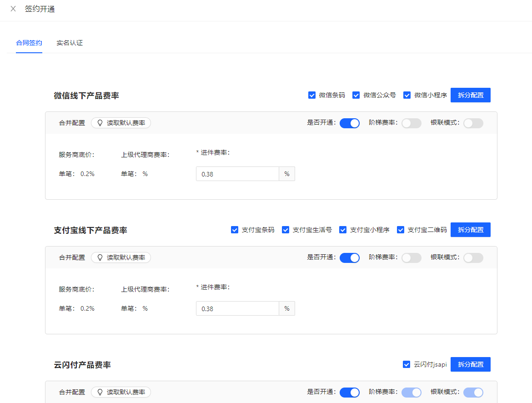Uncheck the 支付宝条码 checkbox
532x403 pixels.
tap(235, 230)
